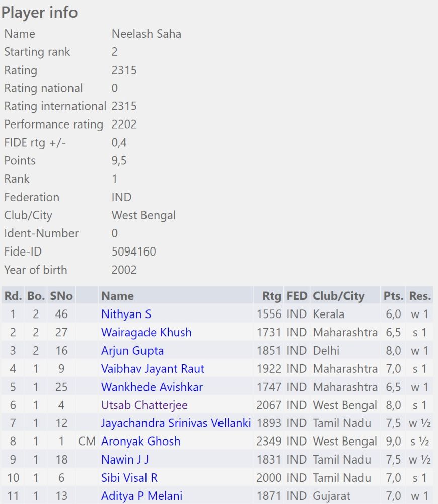
Task: Click the Arjun Gupta link
Action: 132,351
